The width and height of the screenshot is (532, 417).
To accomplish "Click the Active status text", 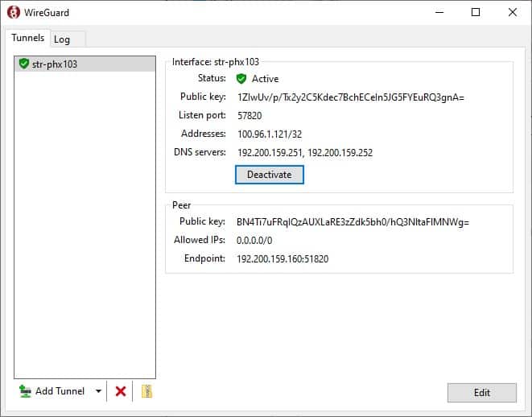I will [x=265, y=79].
